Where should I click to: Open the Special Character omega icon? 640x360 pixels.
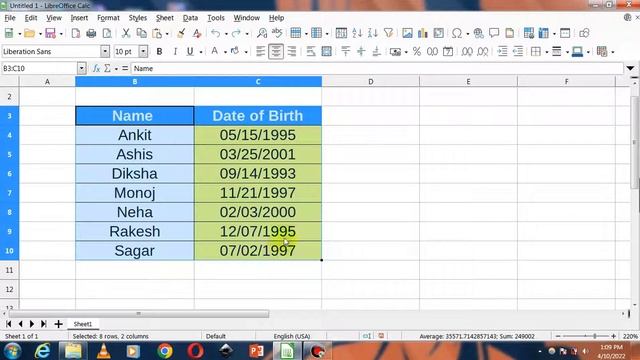457,33
